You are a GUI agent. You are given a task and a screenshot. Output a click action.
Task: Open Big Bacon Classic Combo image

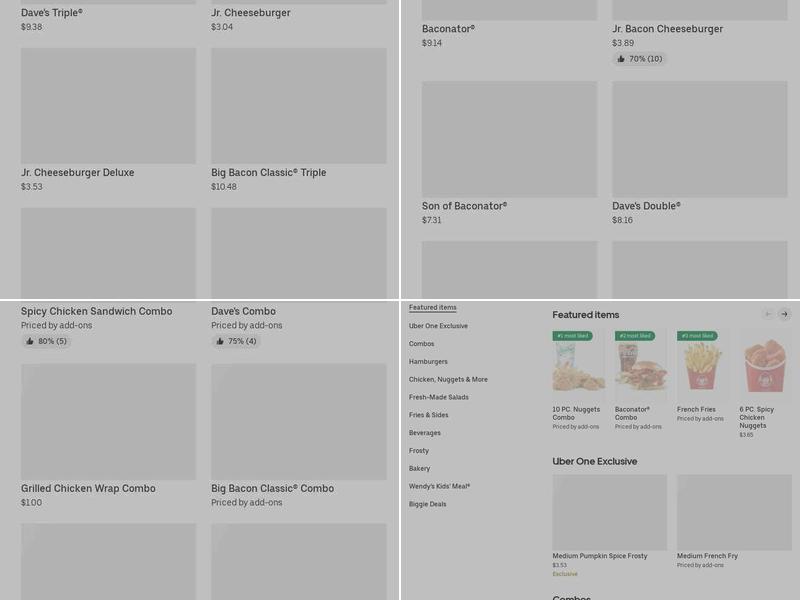pyautogui.click(x=298, y=421)
